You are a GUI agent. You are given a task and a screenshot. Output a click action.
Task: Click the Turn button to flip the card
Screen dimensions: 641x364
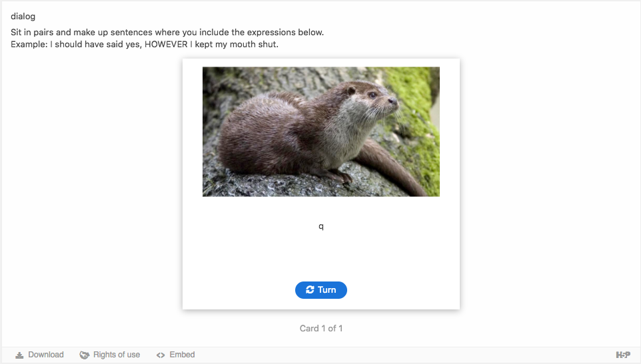click(321, 289)
